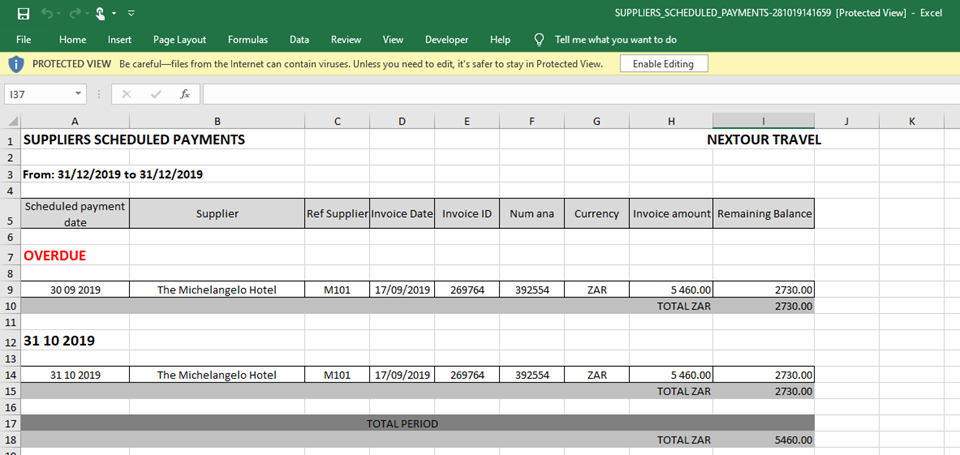Click the Num ana header cell
960x455 pixels.
click(531, 214)
